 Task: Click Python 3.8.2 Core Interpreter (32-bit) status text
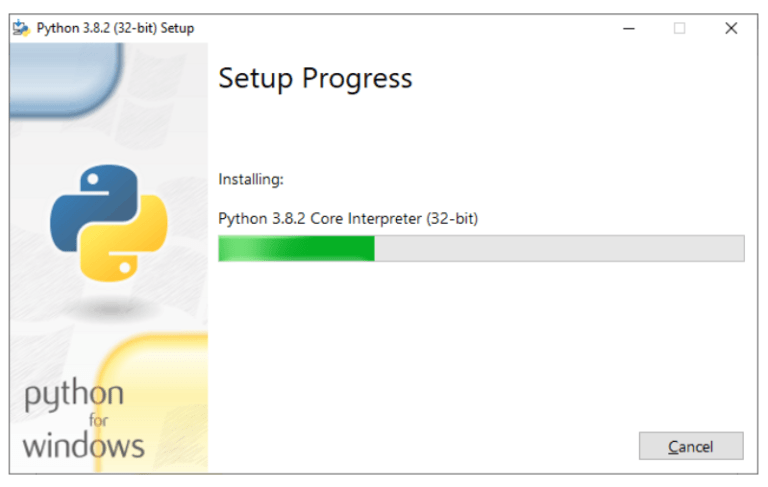(x=348, y=219)
